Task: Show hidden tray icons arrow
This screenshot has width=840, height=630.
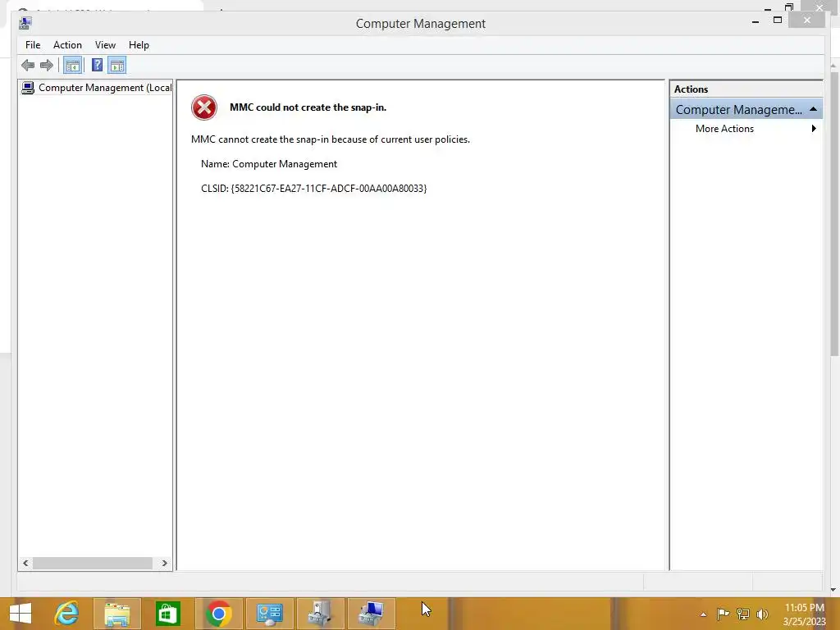Action: (703, 614)
